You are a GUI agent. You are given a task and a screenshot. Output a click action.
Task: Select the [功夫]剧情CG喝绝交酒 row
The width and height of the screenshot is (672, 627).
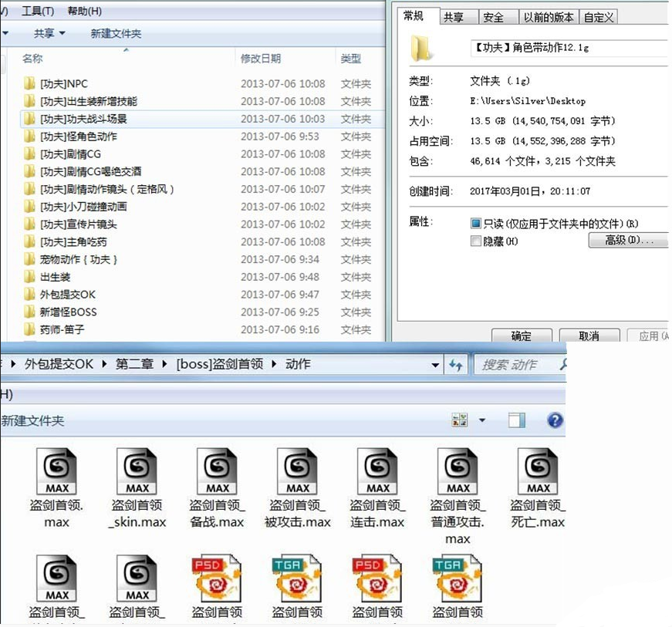[202, 171]
